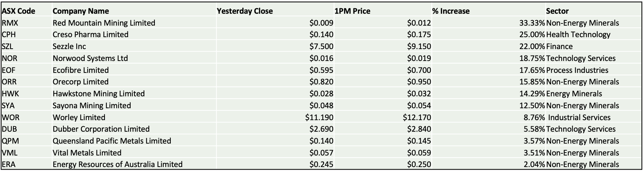Viewport: 644px width, 171px height.
Task: Click the ASX Code column header
Action: [18, 11]
